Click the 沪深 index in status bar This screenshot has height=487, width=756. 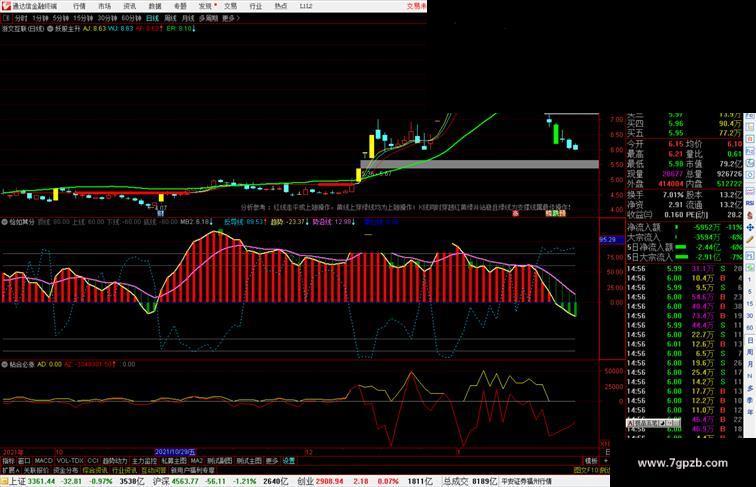[x=162, y=481]
